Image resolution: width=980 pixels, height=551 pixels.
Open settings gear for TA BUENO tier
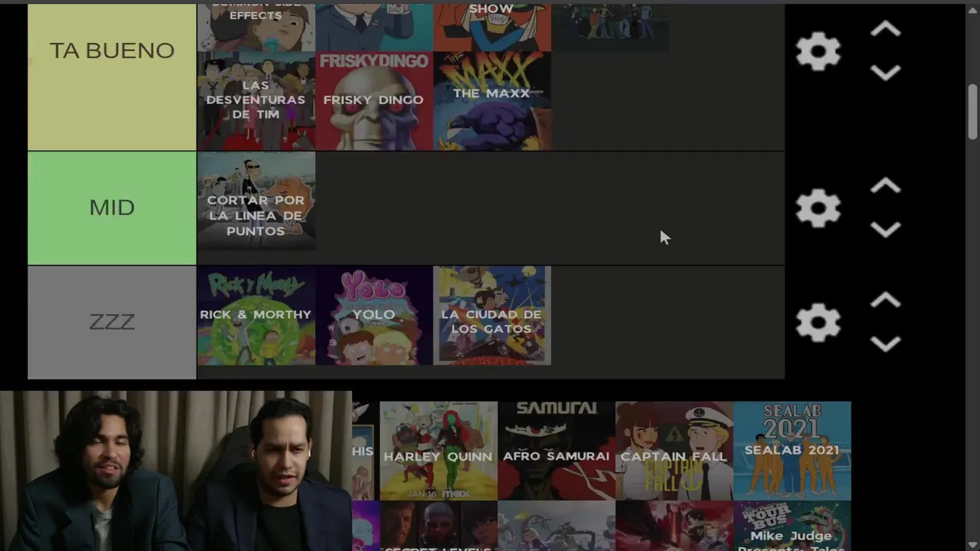(x=818, y=52)
